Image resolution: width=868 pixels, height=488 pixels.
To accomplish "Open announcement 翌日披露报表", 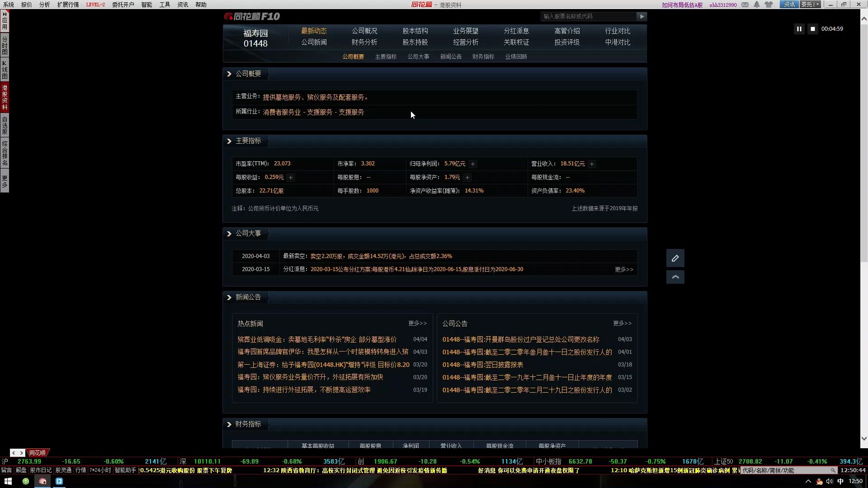I will [x=483, y=365].
